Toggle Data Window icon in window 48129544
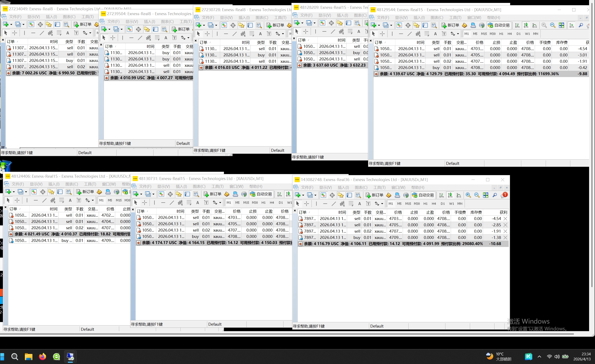Screen dimensions: 595x364 tap(408, 25)
